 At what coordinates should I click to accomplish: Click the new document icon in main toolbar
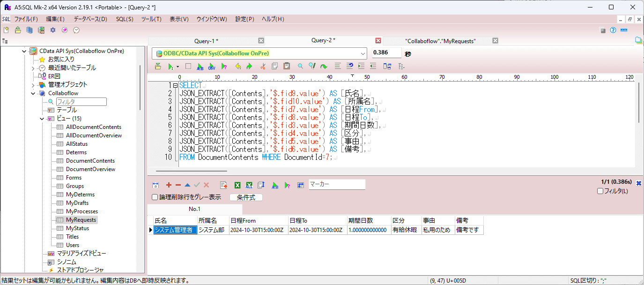click(6, 30)
